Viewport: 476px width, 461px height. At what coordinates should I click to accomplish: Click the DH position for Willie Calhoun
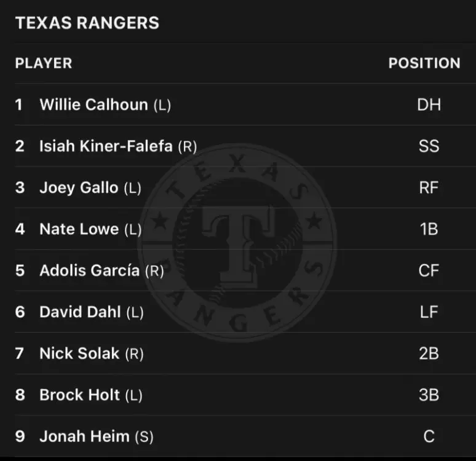(429, 104)
